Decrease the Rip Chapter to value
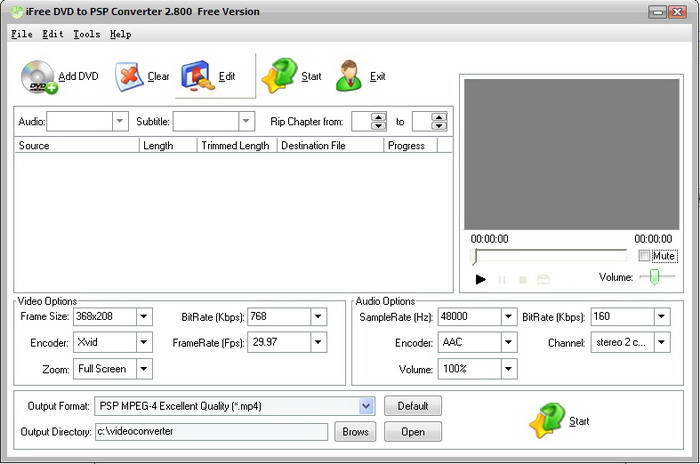 pos(439,126)
